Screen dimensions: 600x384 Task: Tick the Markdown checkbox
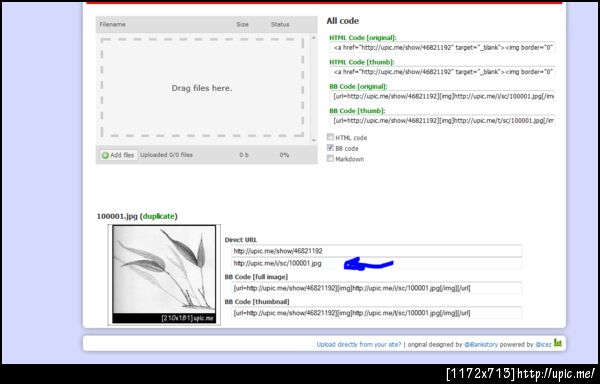(x=330, y=158)
